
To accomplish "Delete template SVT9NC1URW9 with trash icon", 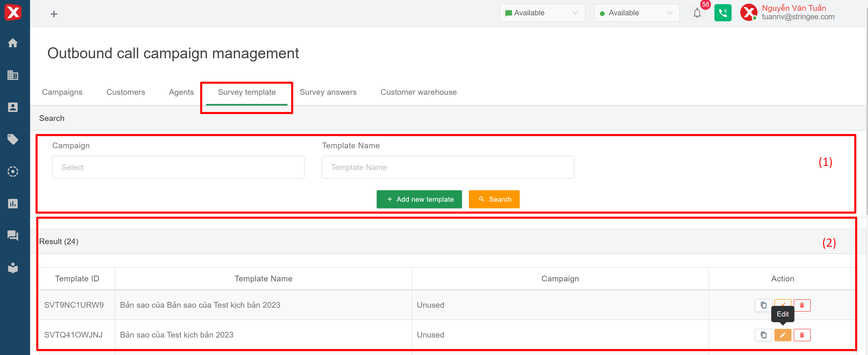I will coord(802,305).
